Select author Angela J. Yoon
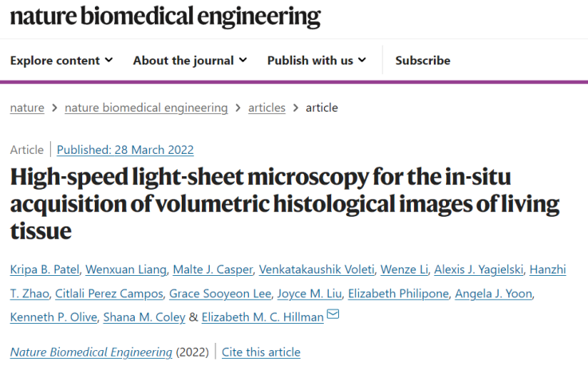The image size is (588, 366). (494, 293)
